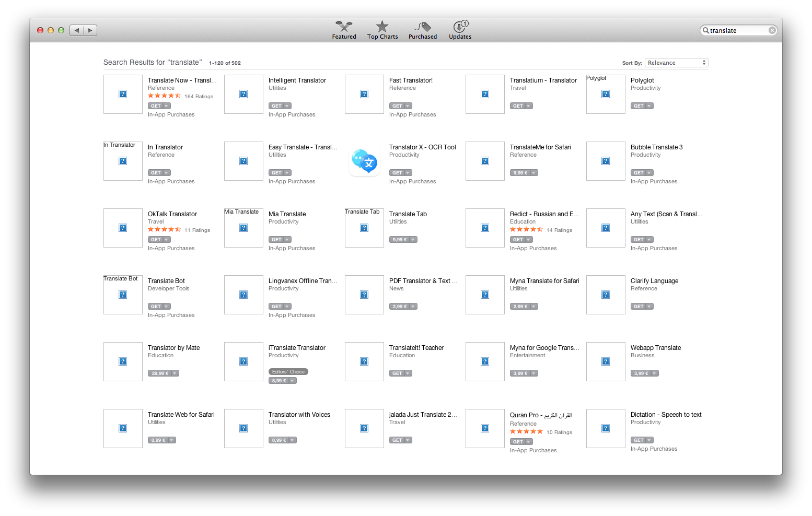Open Webapp Translate app icon

click(x=606, y=361)
